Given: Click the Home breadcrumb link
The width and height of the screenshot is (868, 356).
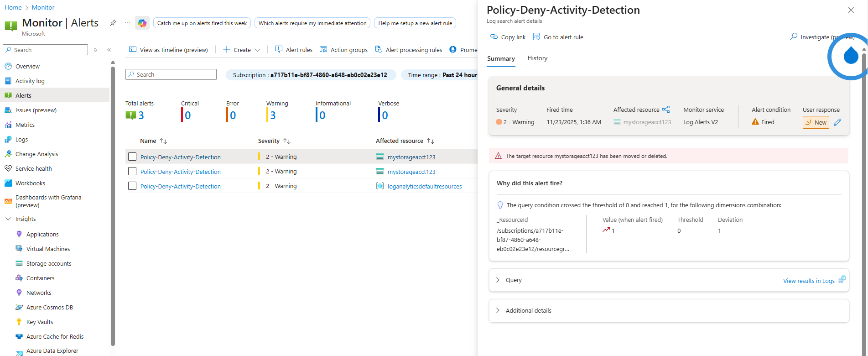Looking at the screenshot, I should tap(13, 7).
